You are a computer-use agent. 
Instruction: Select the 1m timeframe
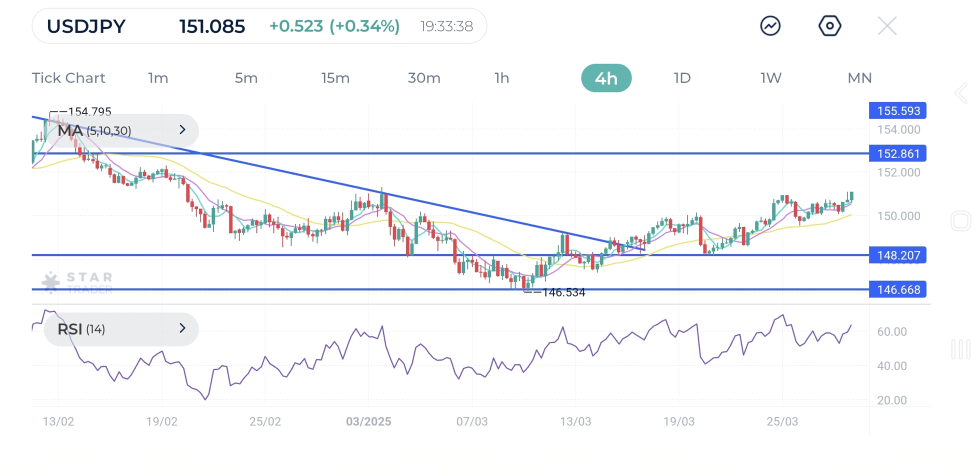(158, 78)
